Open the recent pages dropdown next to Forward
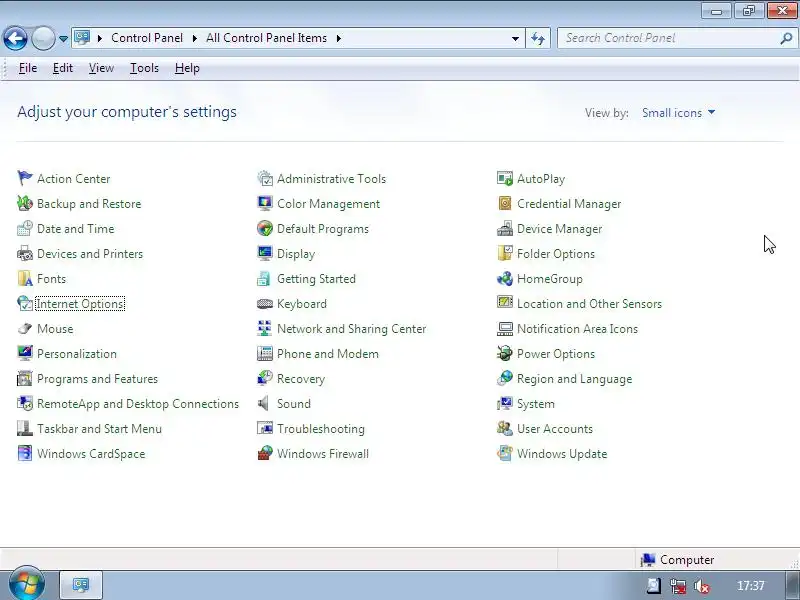The image size is (800, 600). point(63,39)
